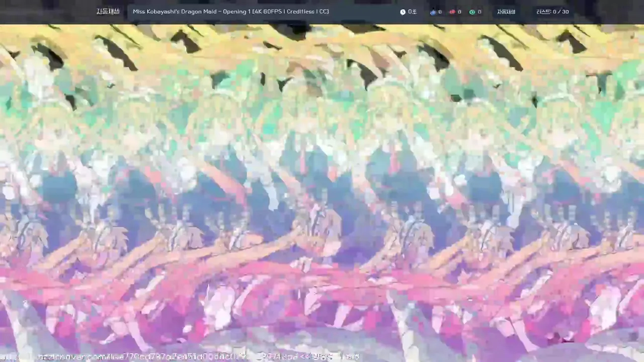644x362 pixels.
Task: Click the 0초 elapsed time text
Action: (413, 12)
